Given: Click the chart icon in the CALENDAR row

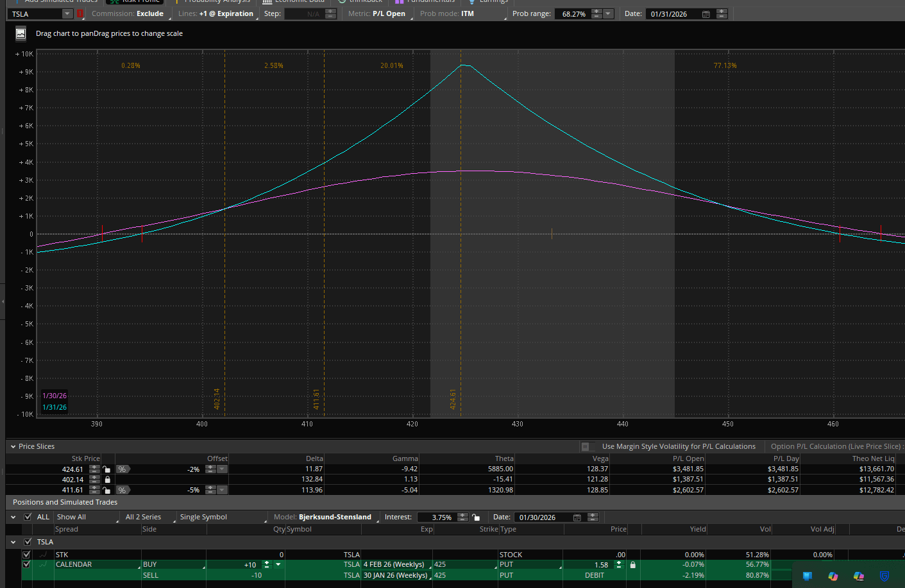Looking at the screenshot, I should tap(43, 564).
